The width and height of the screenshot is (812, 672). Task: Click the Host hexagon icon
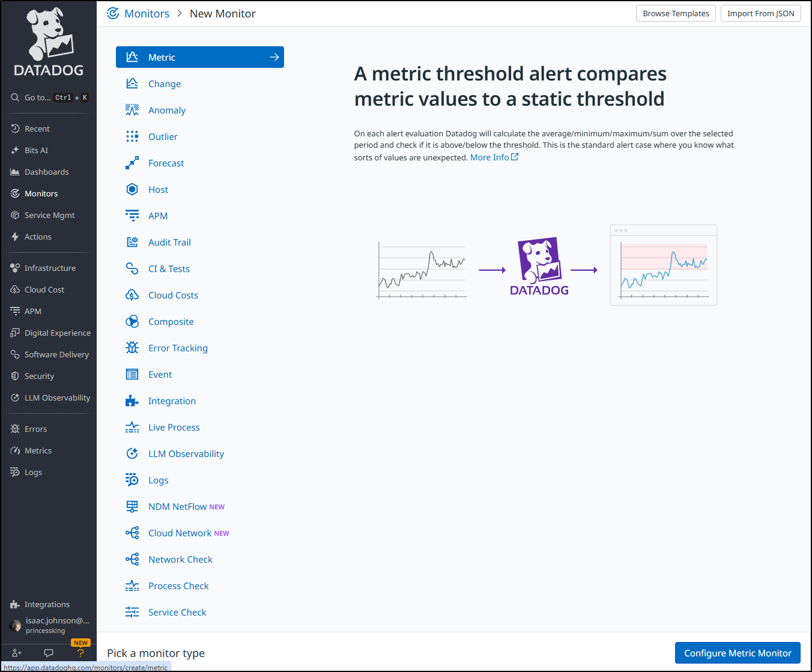pos(132,189)
